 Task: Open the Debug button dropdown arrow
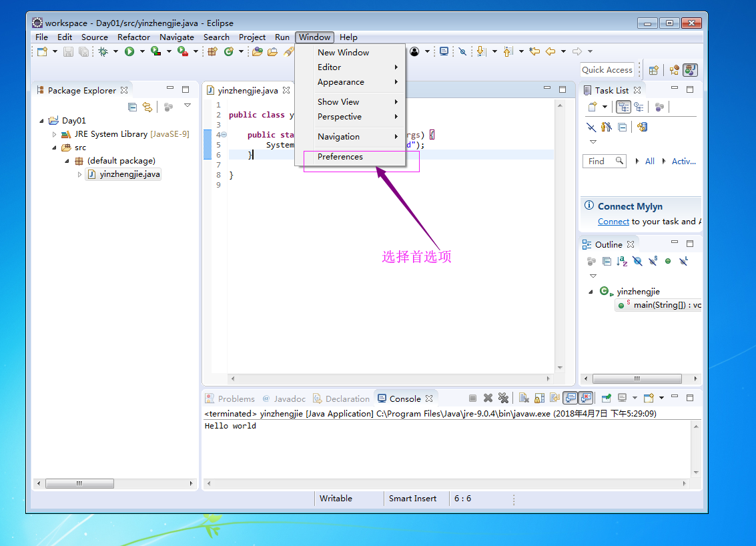click(115, 51)
